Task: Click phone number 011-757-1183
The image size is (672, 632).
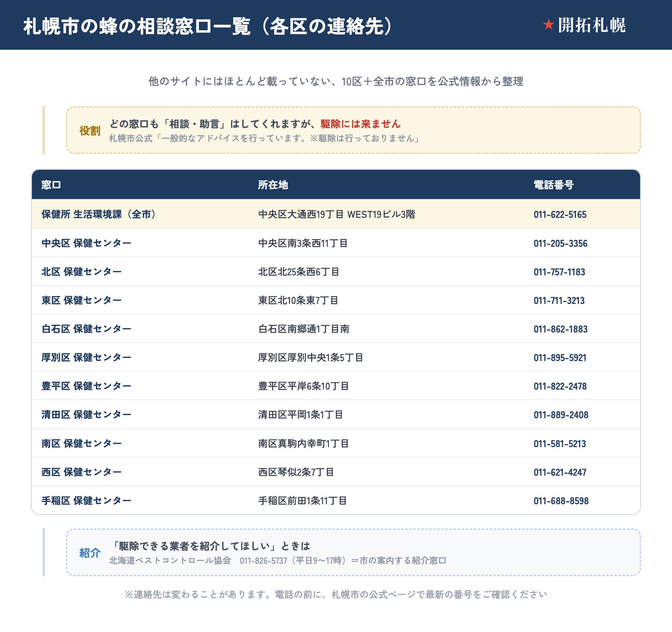Action: coord(559,272)
